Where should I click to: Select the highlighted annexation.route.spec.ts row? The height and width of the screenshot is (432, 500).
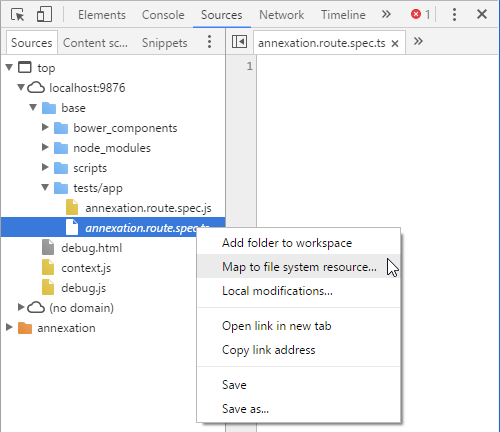(113, 227)
